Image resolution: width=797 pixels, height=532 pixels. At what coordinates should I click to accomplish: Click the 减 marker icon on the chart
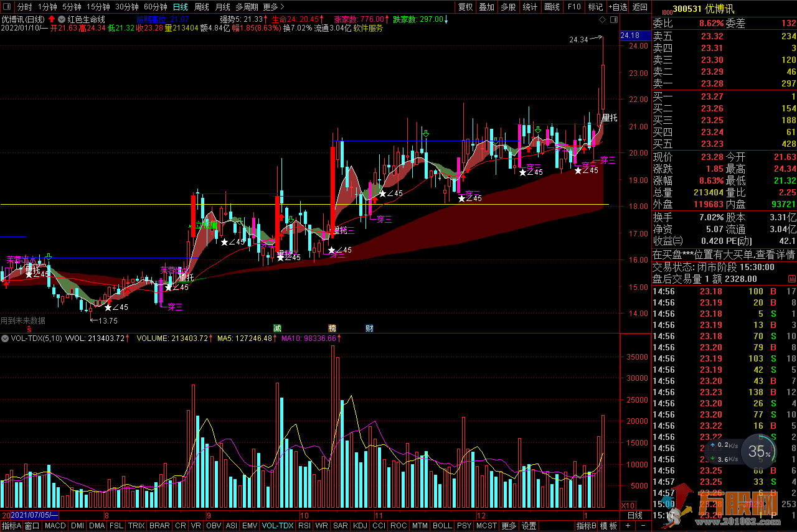(277, 328)
